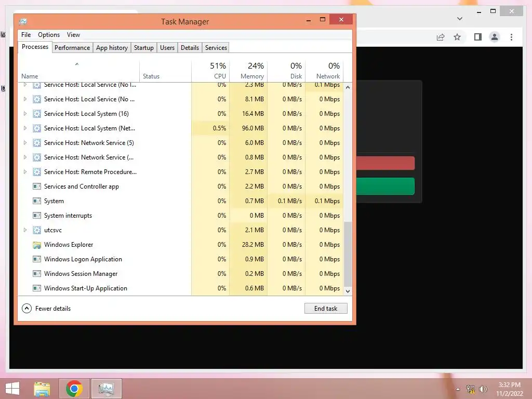Click the scrollbar up arrow in process list
Image resolution: width=532 pixels, height=399 pixels.
click(348, 87)
